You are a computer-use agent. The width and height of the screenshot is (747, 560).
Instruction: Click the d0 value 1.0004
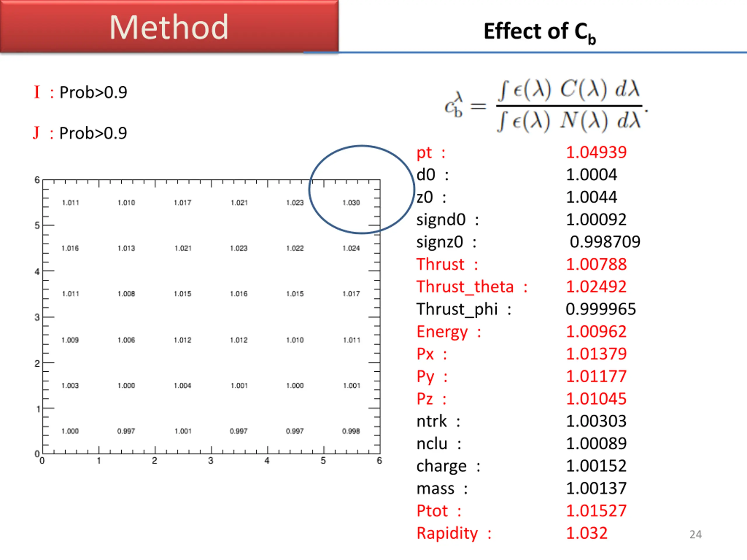coord(591,175)
